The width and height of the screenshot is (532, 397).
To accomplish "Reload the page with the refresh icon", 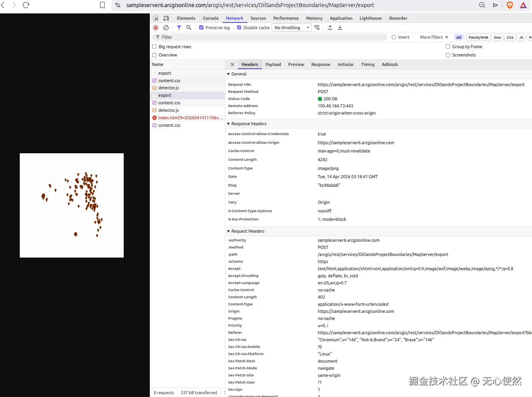I will [x=26, y=5].
